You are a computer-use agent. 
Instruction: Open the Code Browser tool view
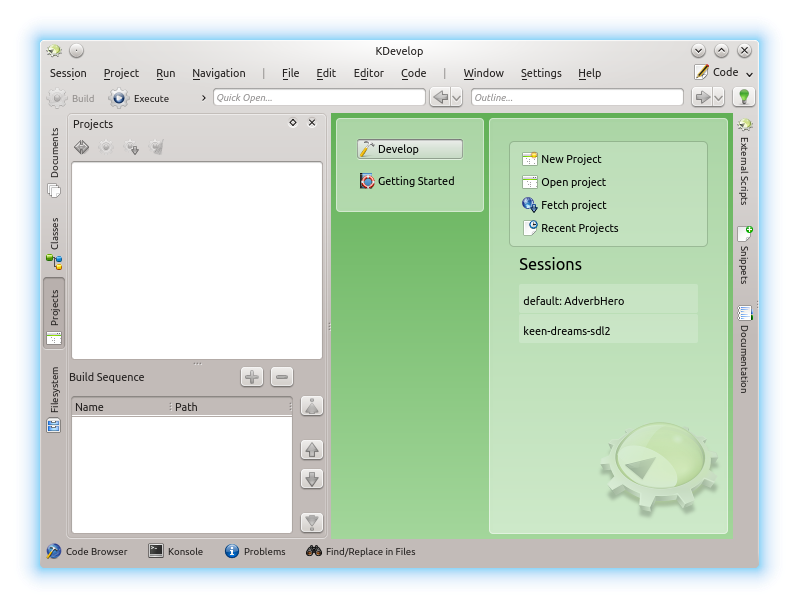tap(86, 551)
